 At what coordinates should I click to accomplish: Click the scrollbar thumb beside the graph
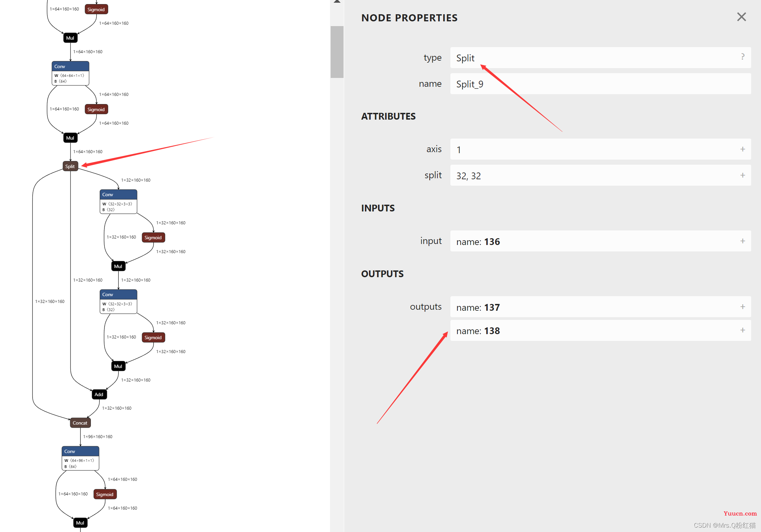[x=337, y=52]
